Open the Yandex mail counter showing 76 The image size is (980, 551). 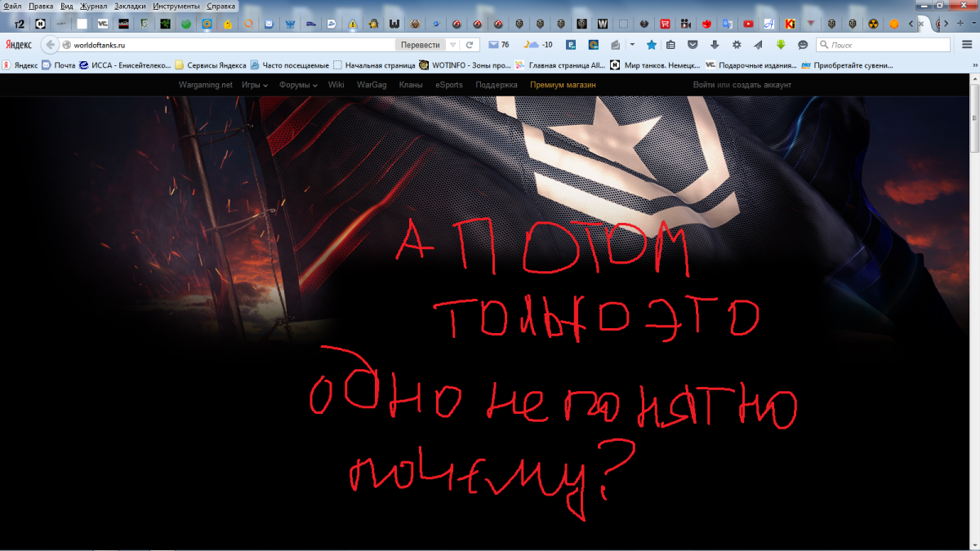click(x=498, y=45)
